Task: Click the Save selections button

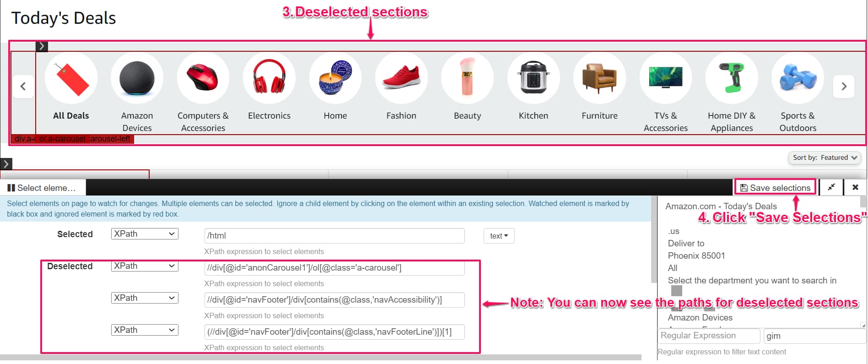Action: point(775,188)
